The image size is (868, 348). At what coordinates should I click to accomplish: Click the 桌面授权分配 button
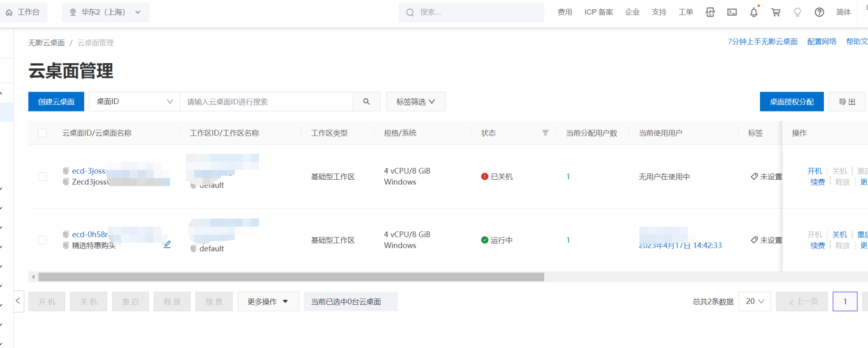[791, 102]
